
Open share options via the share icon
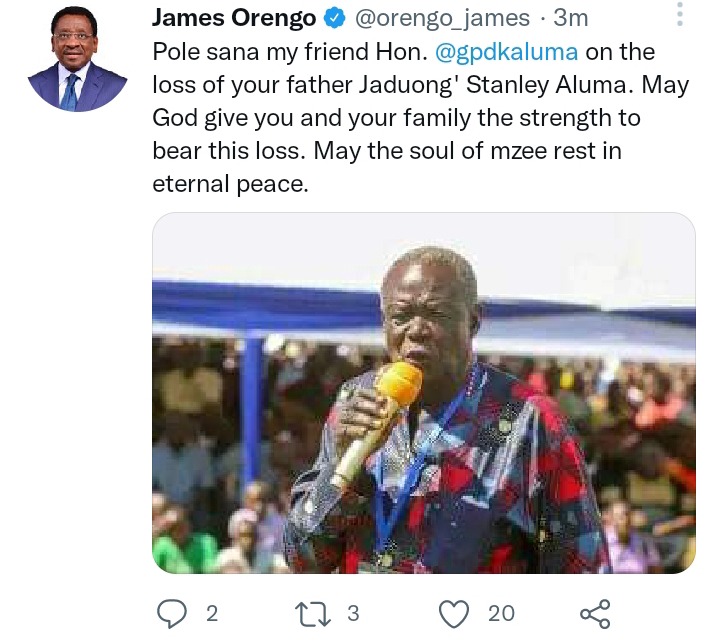[x=595, y=614]
